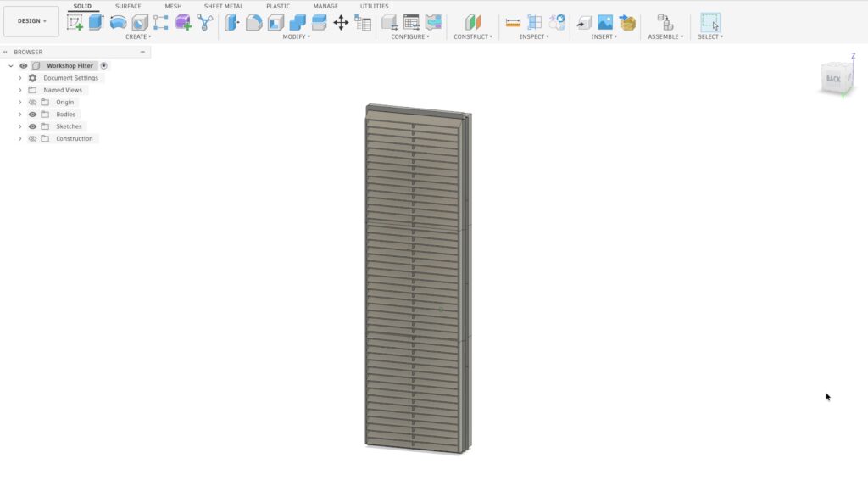Click the Combine tool icon
The width and height of the screenshot is (868, 486).
298,23
